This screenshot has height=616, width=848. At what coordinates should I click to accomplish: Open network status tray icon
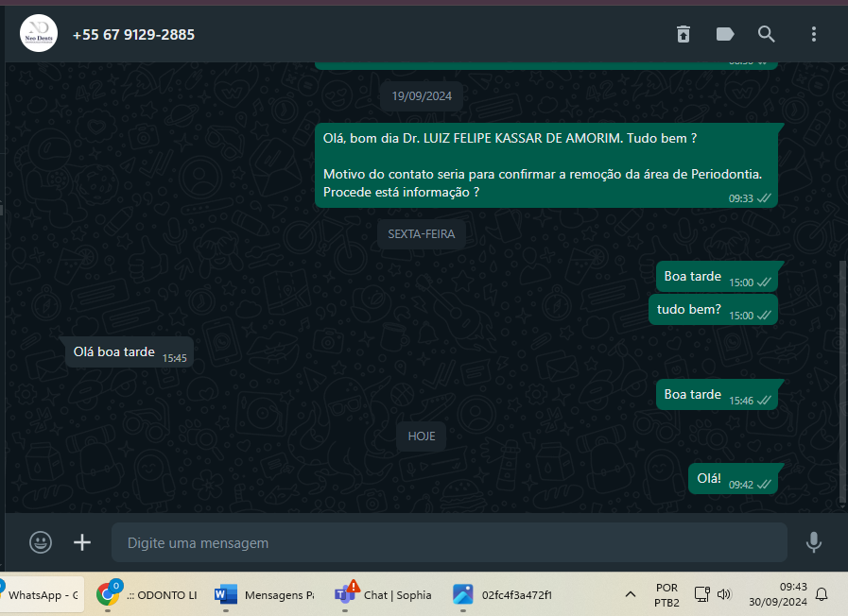702,594
